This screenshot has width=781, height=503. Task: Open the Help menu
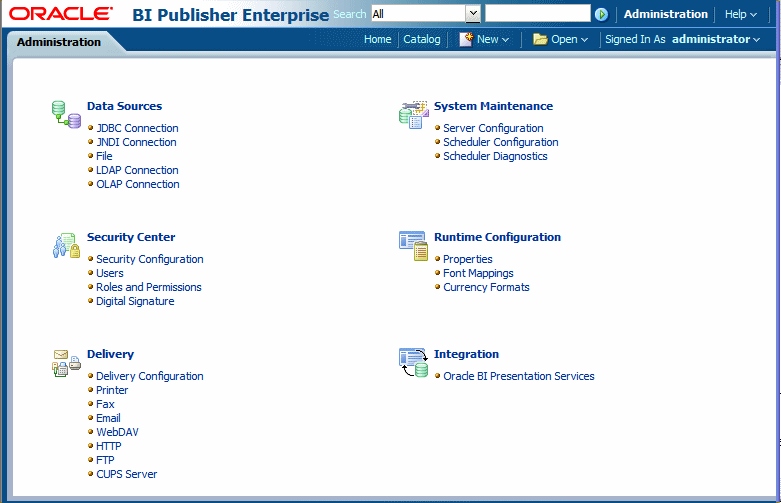[741, 14]
